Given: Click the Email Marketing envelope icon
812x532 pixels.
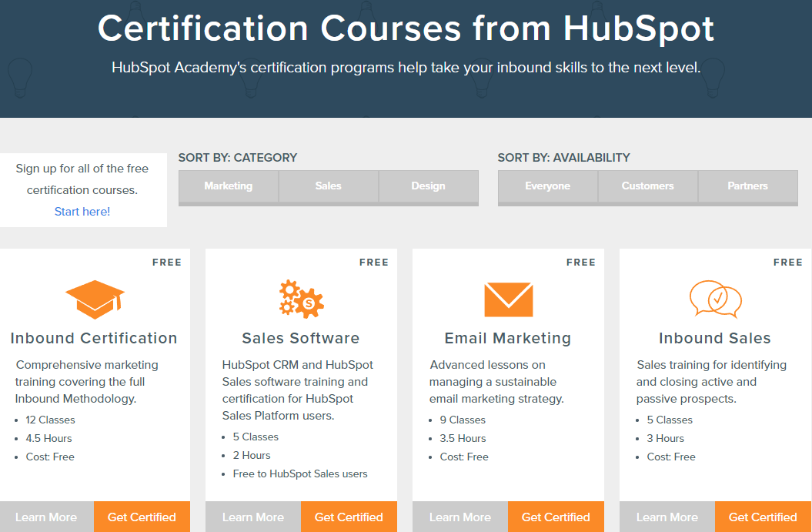Looking at the screenshot, I should click(508, 299).
